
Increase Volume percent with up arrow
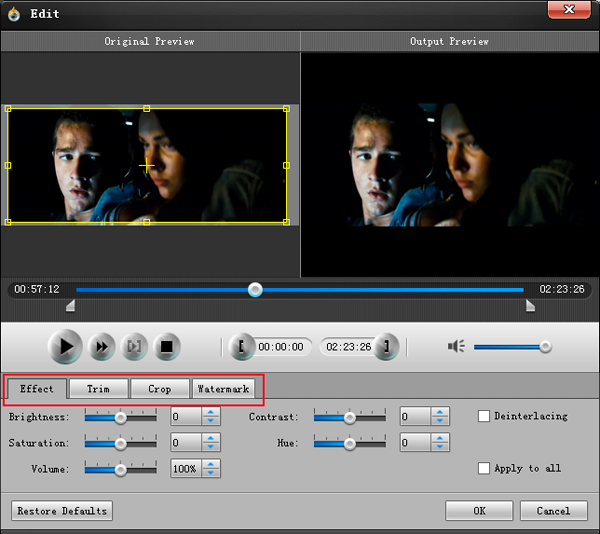click(x=211, y=464)
